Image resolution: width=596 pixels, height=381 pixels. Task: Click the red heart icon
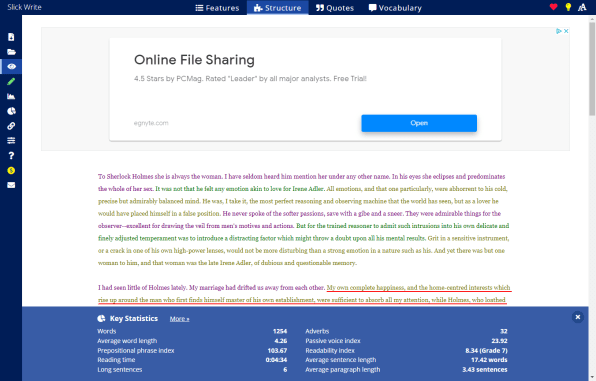553,7
